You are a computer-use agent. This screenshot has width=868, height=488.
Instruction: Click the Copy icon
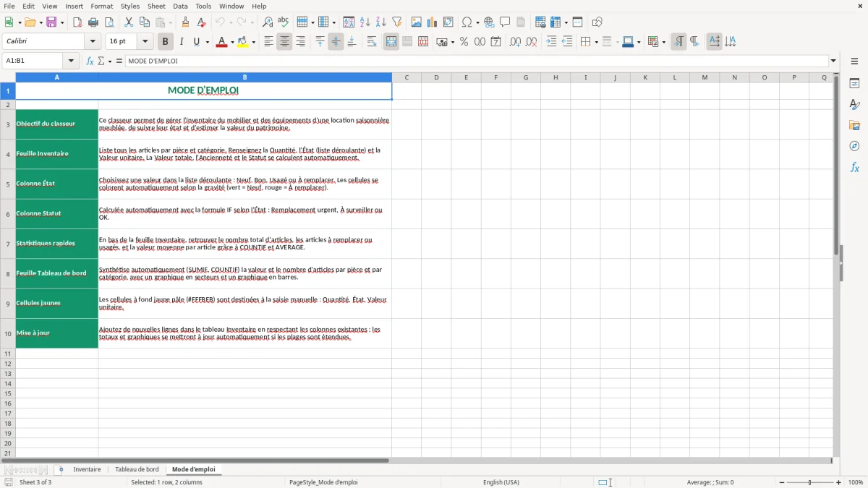coord(145,22)
